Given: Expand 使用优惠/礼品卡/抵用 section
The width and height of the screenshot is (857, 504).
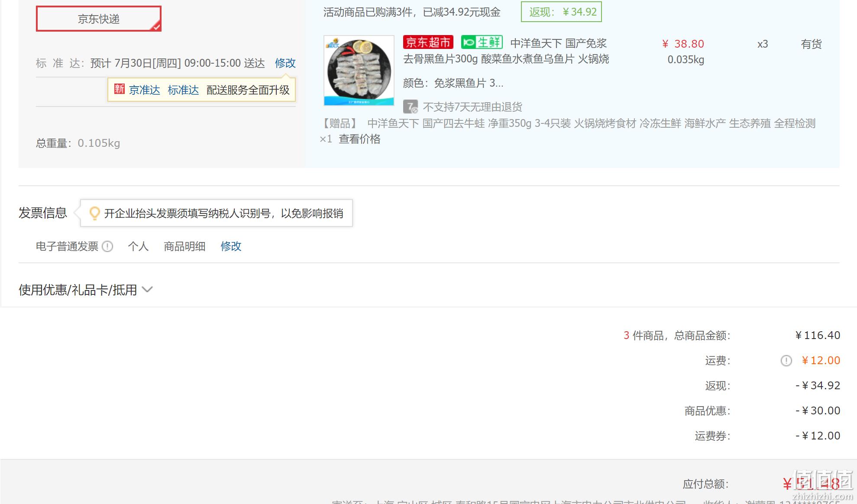Looking at the screenshot, I should point(86,290).
